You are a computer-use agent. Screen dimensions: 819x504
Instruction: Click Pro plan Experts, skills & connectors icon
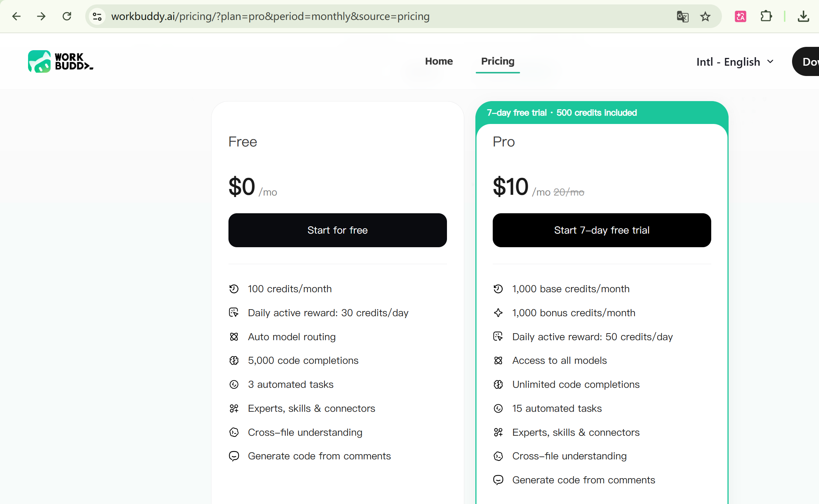point(498,432)
